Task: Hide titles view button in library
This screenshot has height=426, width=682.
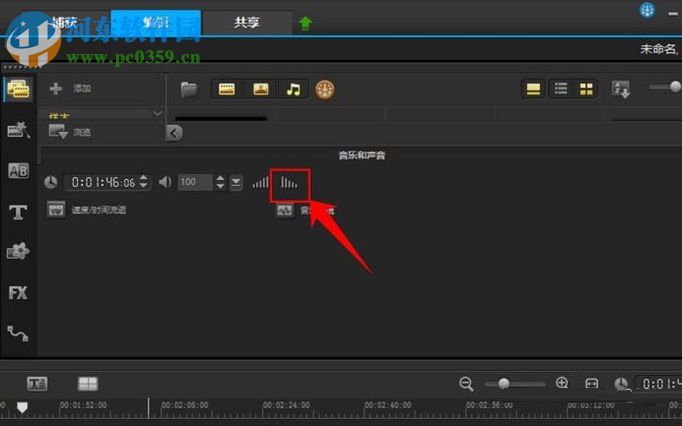Action: (x=533, y=89)
